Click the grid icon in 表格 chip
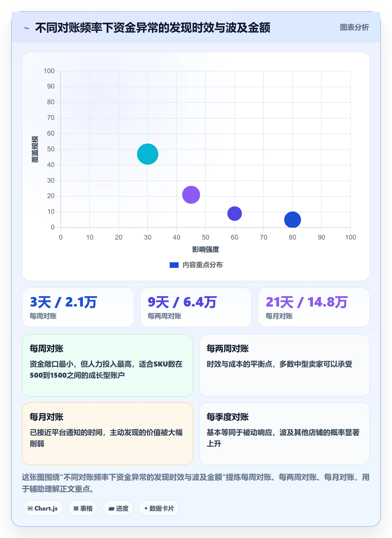The width and height of the screenshot is (392, 538). point(76,509)
